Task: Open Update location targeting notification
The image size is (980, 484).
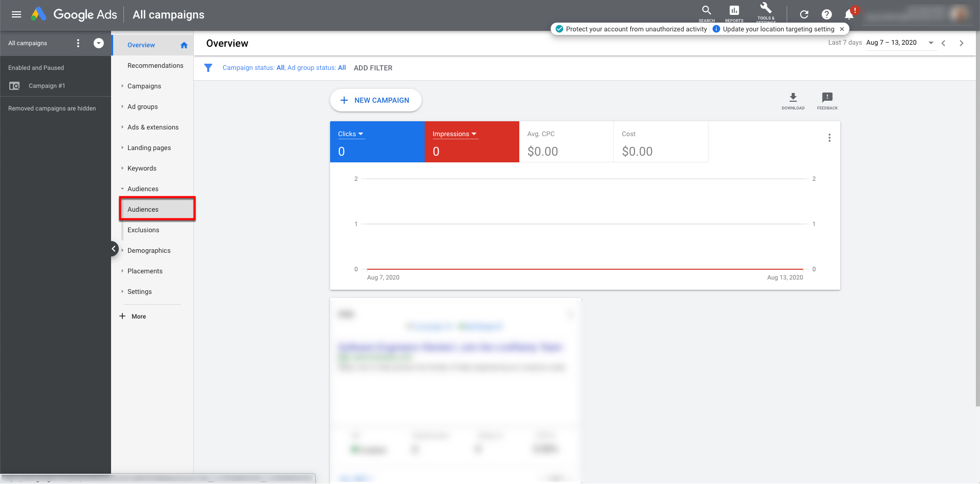Action: pyautogui.click(x=774, y=29)
